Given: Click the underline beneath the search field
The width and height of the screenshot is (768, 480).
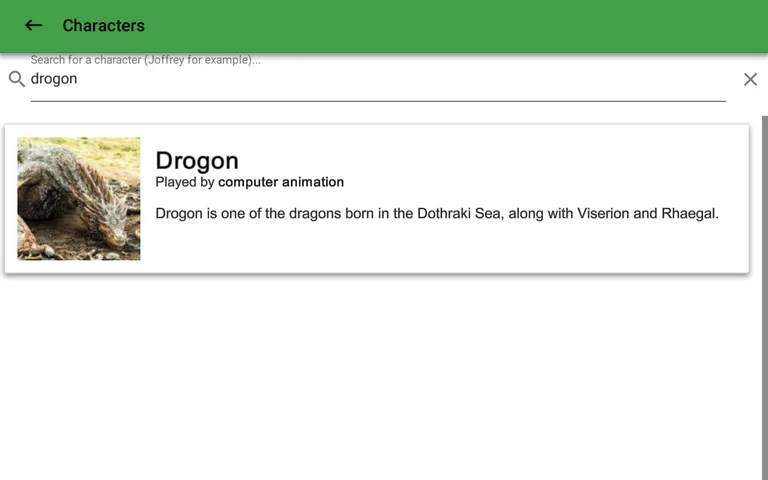Looking at the screenshot, I should [x=378, y=101].
